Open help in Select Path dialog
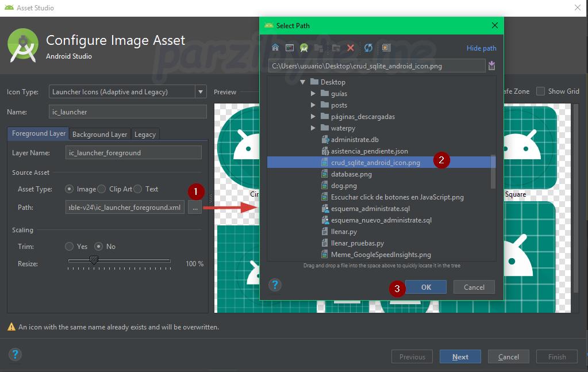 point(275,285)
